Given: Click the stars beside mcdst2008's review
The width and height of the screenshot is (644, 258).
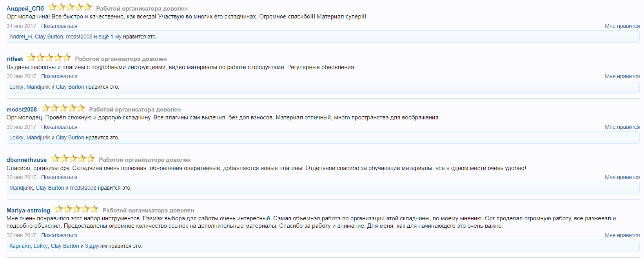Looking at the screenshot, I should (63, 108).
